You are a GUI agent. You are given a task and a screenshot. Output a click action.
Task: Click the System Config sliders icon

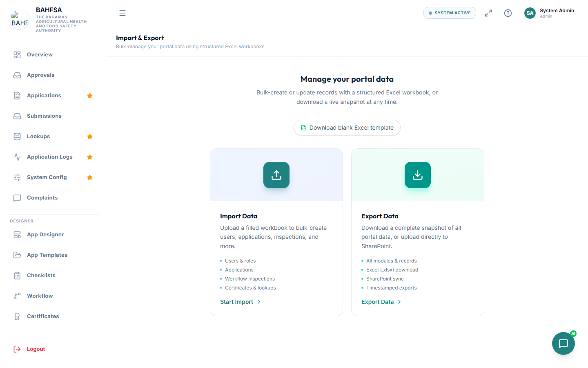17,177
